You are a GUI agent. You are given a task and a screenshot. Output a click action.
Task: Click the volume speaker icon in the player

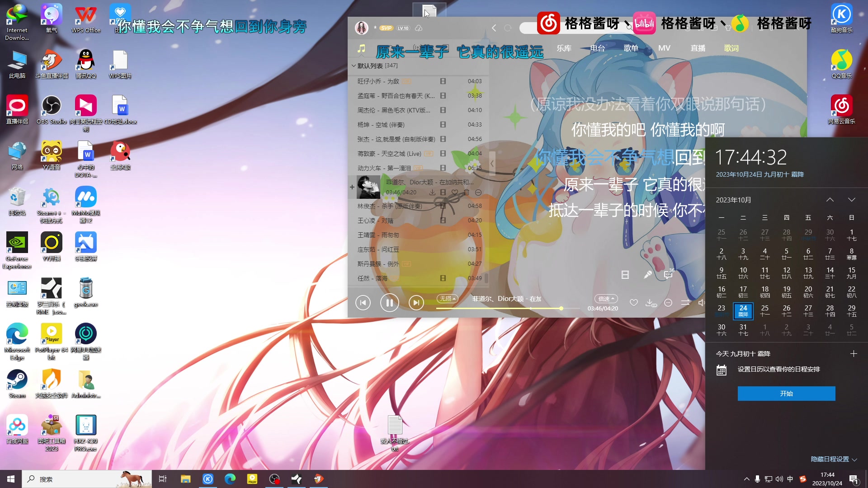(701, 303)
